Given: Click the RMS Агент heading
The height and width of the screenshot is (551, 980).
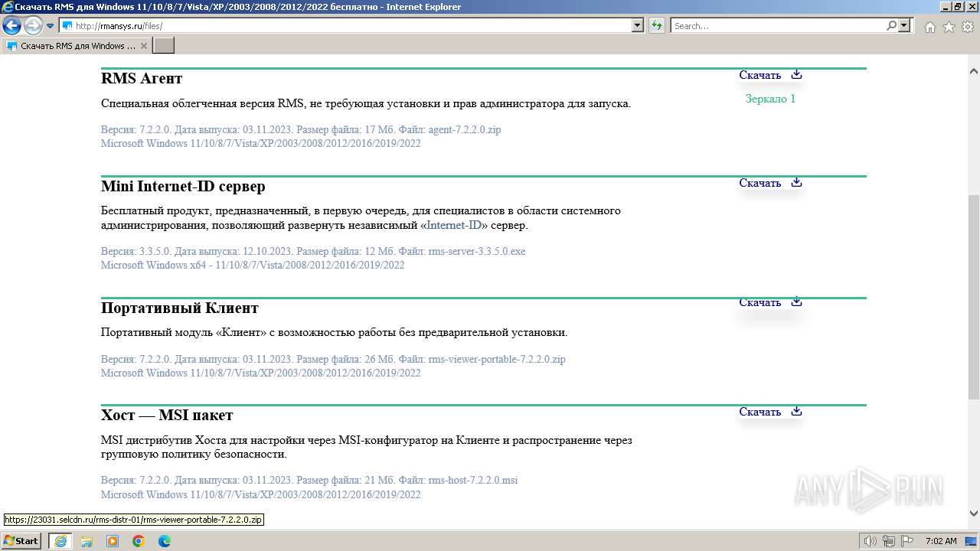Looking at the screenshot, I should tap(142, 78).
